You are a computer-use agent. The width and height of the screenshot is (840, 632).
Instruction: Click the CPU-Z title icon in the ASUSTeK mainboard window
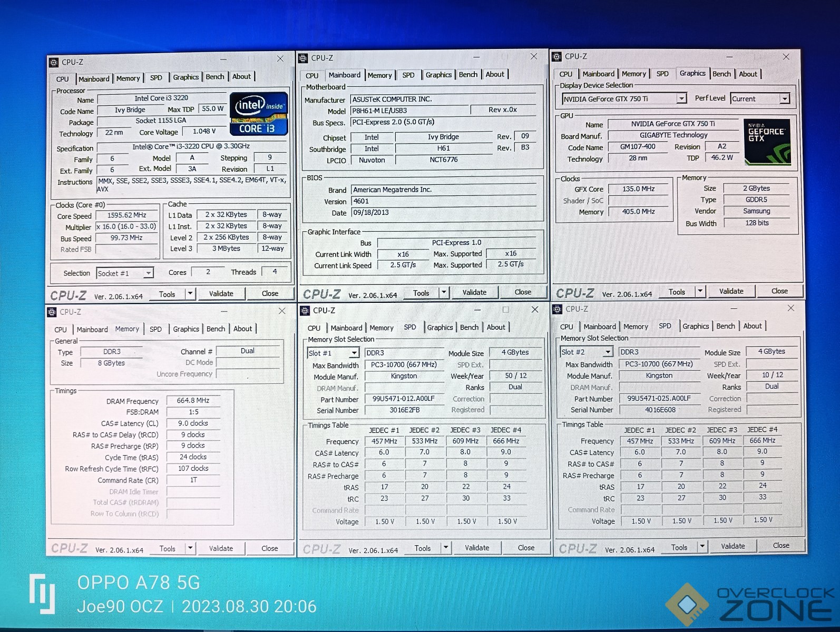tap(303, 58)
